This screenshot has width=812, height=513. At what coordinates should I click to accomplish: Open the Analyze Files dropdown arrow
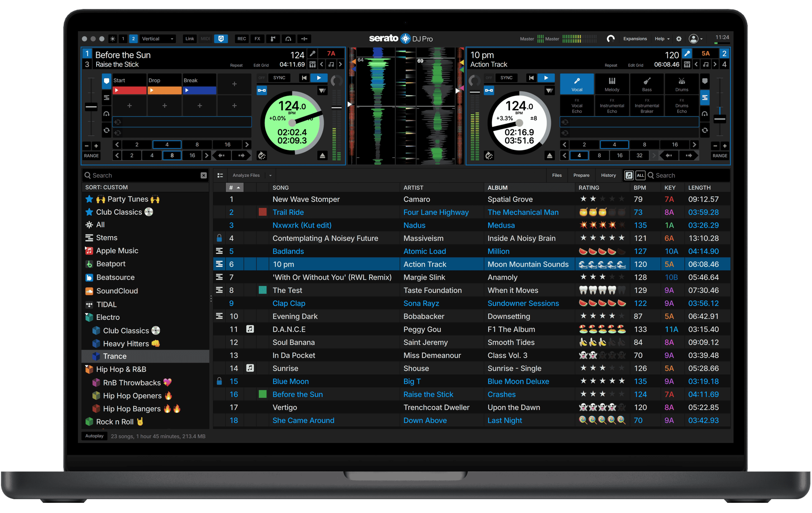[270, 175]
